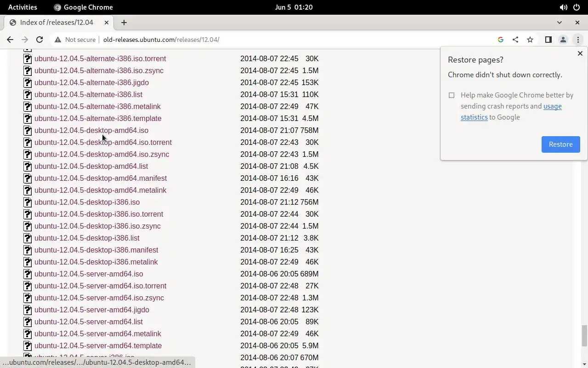This screenshot has width=588, height=368.
Task: View the Not secure site information
Action: pos(75,40)
